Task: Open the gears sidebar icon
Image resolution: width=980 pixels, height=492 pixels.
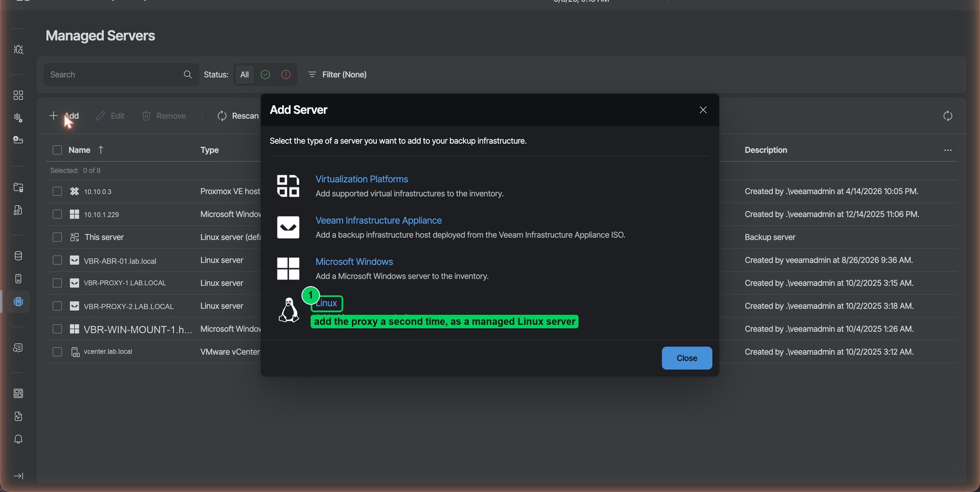Action: coord(18,118)
